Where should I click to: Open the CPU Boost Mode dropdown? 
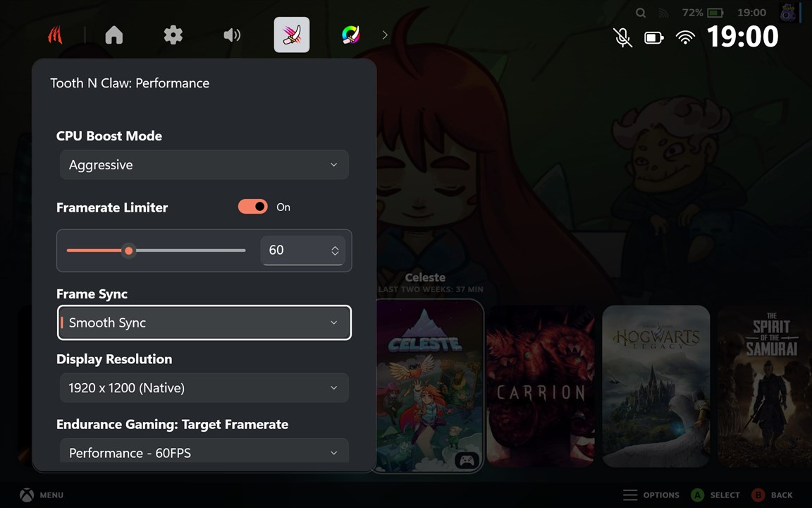tap(204, 165)
